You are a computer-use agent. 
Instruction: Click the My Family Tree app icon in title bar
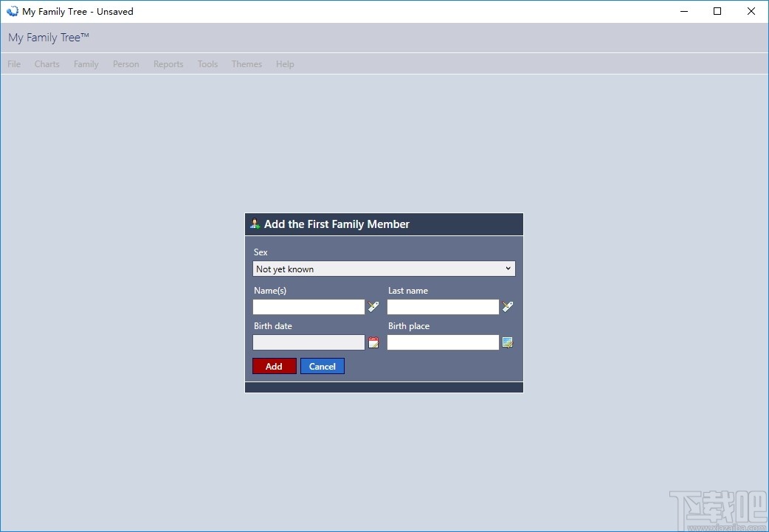(13, 11)
